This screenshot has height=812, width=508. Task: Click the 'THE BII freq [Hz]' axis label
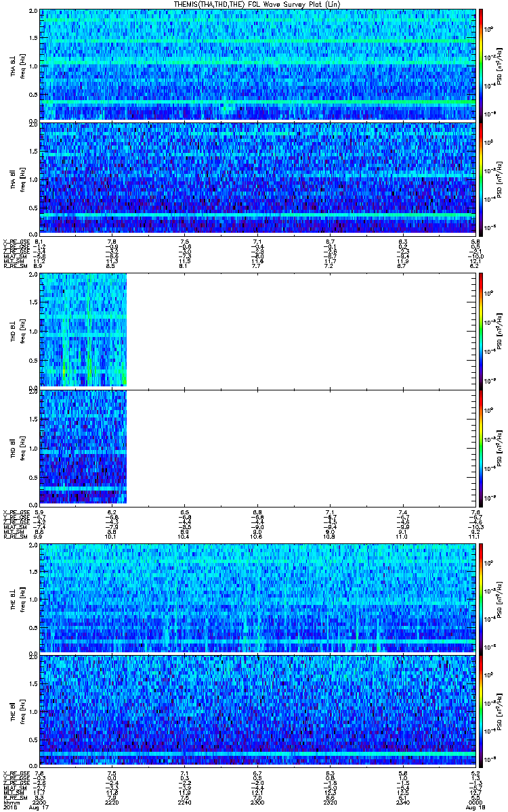coord(18,710)
